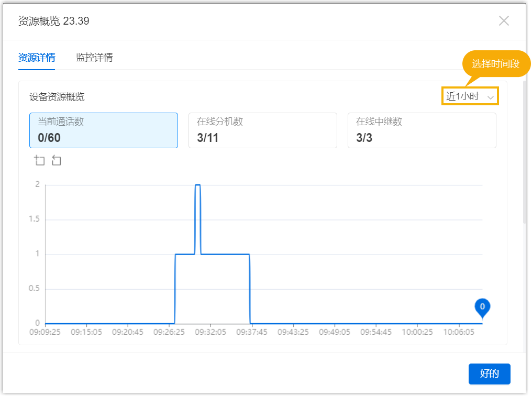Click the chevron arrow beside 近1小时
This screenshot has width=532, height=396.
[491, 97]
